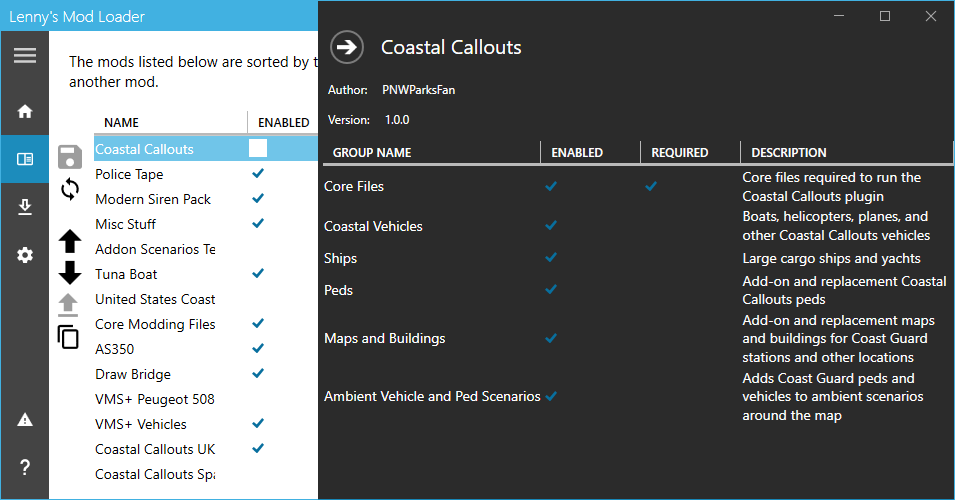This screenshot has height=500, width=955.
Task: Open the mod install download icon
Action: 25,207
